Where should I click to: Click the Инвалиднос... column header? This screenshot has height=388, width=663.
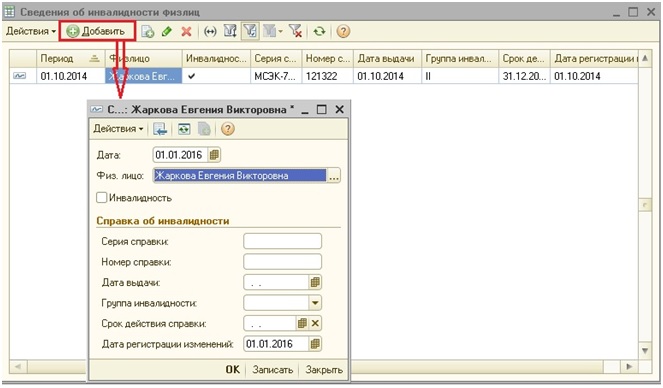(216, 59)
